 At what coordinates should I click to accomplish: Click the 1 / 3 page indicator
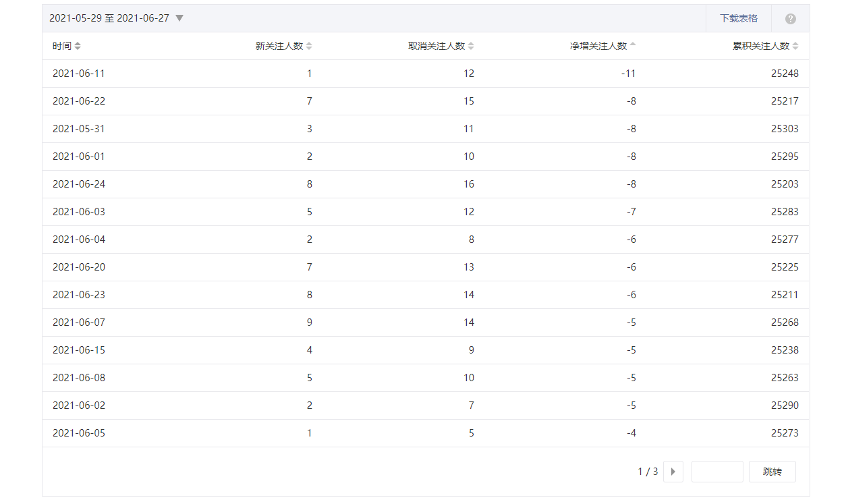tap(648, 472)
